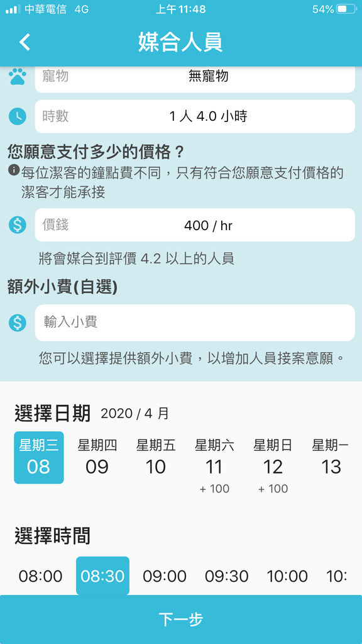Select Wednesday 08 as the date
The width and height of the screenshot is (362, 644).
click(x=39, y=458)
